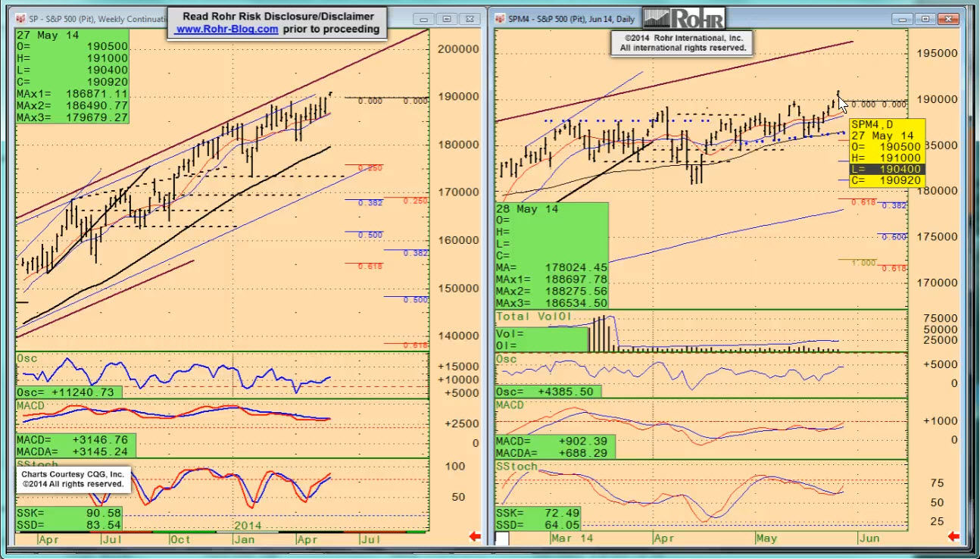Open the www.Rohr-Blog.com link
Viewport: 980px width, 559px height.
coord(226,29)
